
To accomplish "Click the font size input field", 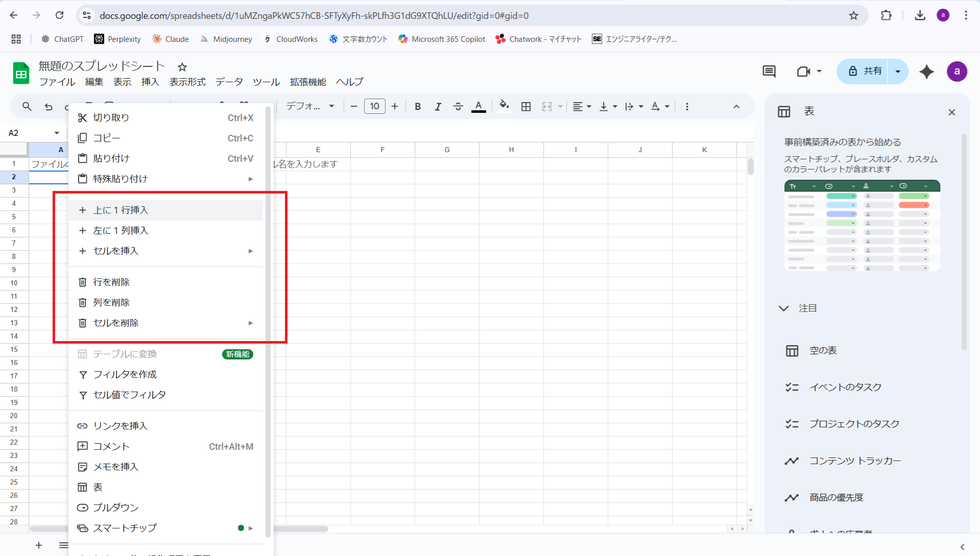I will pos(374,106).
